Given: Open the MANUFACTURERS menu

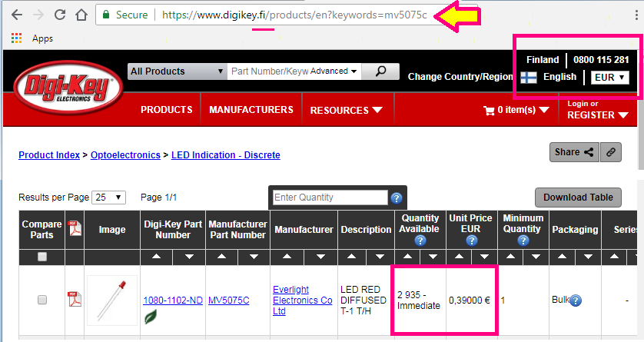Looking at the screenshot, I should (251, 110).
